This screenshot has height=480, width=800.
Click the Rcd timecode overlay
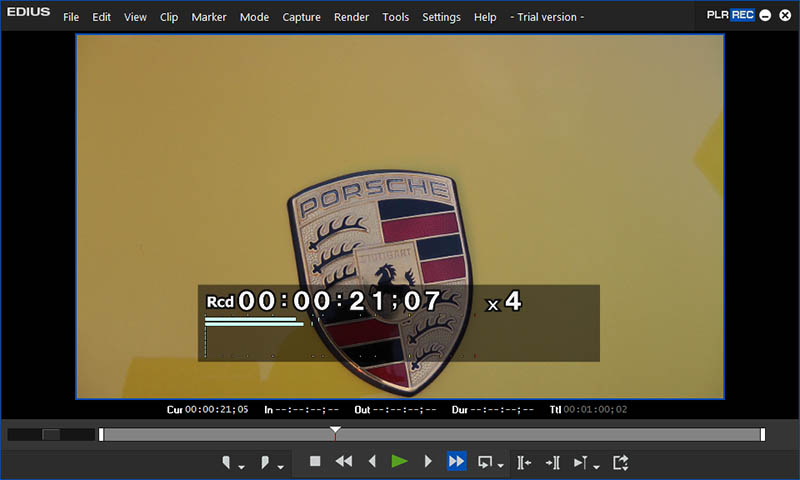tap(322, 300)
